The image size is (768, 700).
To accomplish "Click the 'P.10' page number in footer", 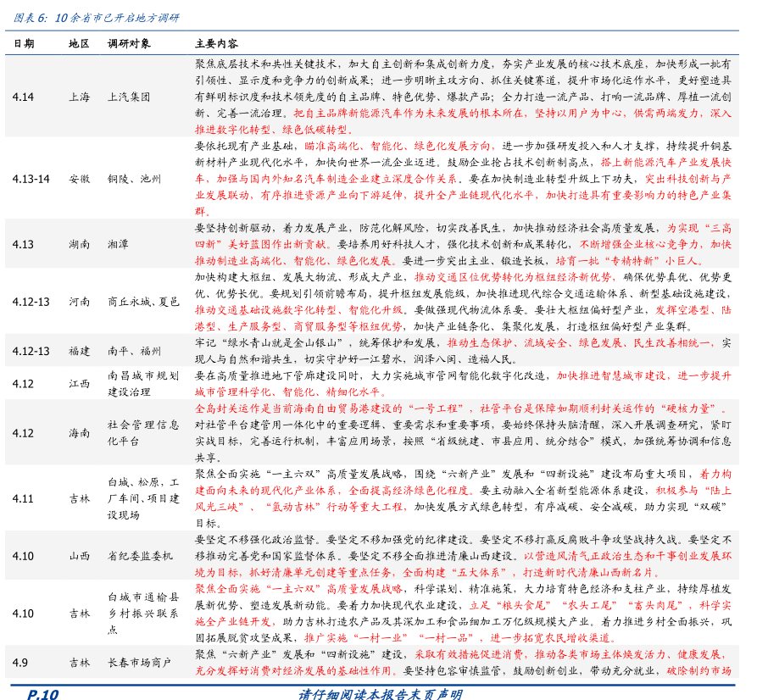I will tap(42, 693).
